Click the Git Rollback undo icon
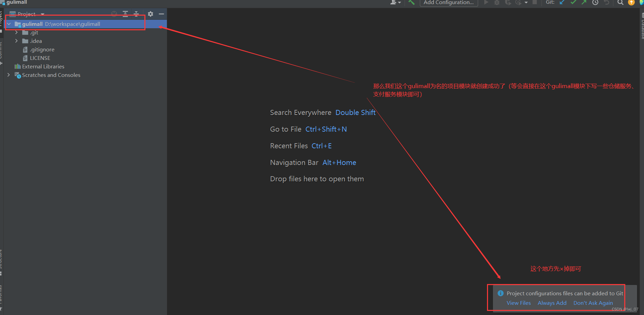 point(607,2)
